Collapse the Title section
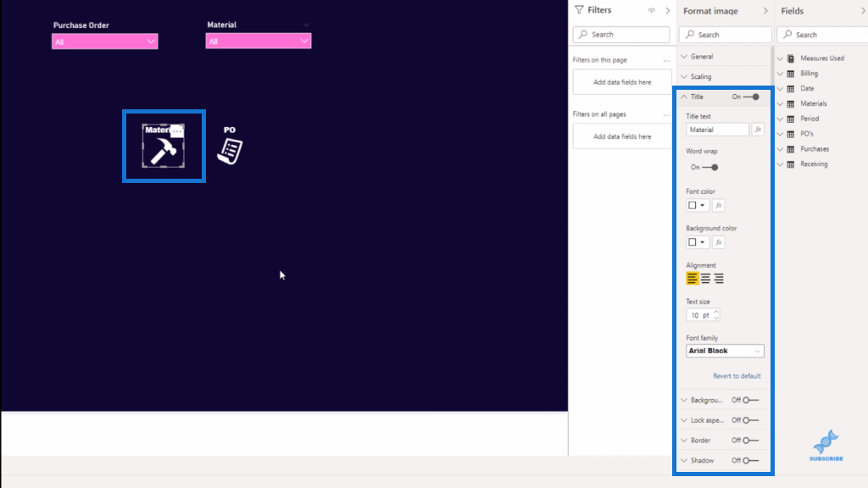 pyautogui.click(x=684, y=97)
